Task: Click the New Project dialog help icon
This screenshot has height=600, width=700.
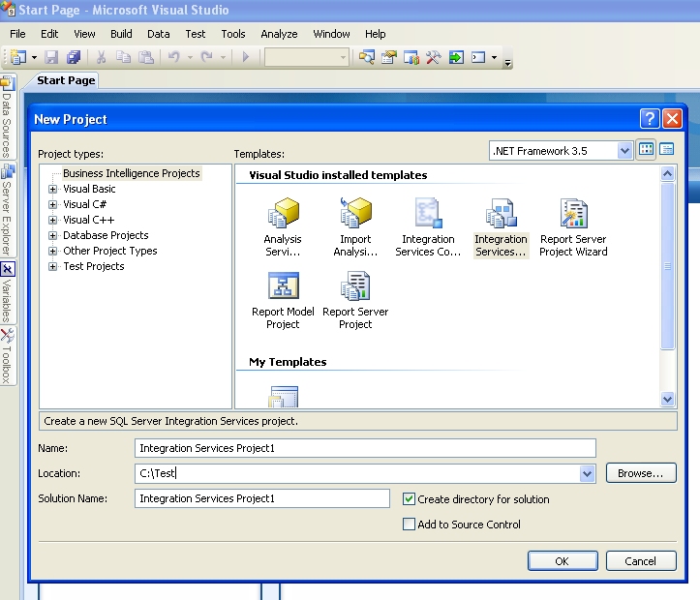Action: point(650,119)
